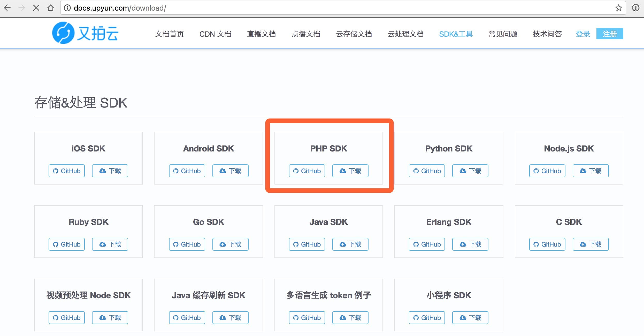Download the Python SDK
The width and height of the screenshot is (644, 336).
(470, 171)
